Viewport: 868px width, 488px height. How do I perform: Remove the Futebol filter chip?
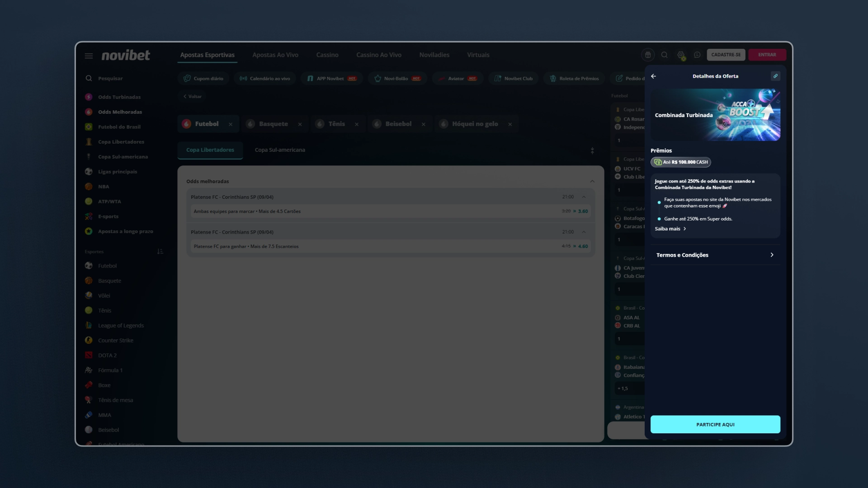231,124
